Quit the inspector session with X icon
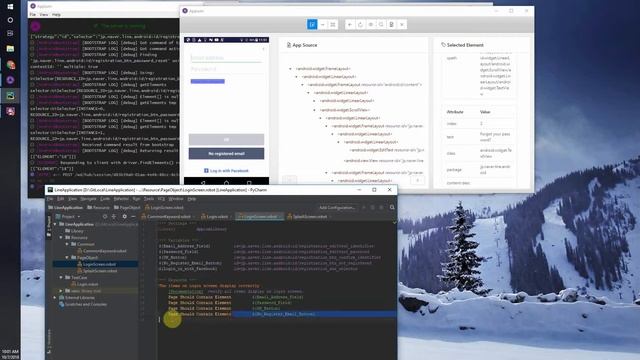 [x=402, y=24]
